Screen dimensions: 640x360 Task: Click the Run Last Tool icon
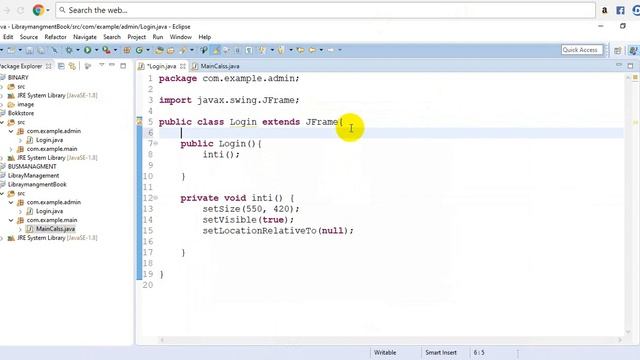pos(106,50)
